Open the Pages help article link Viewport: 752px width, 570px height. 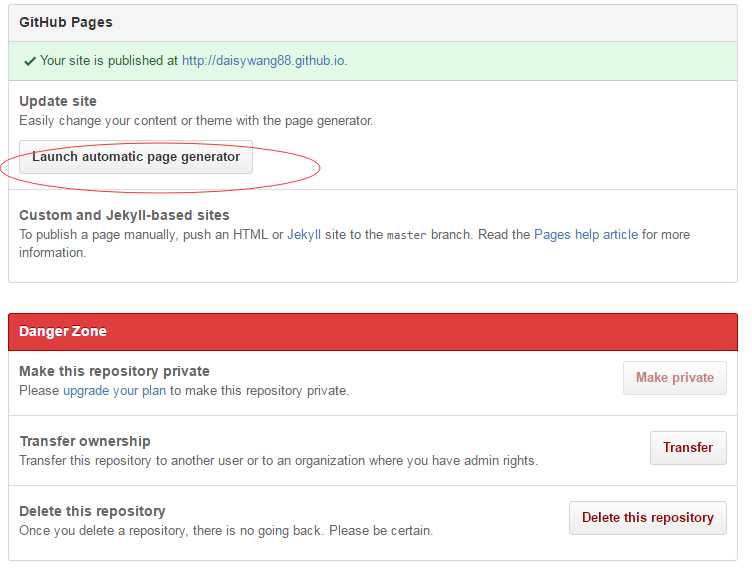pos(585,235)
